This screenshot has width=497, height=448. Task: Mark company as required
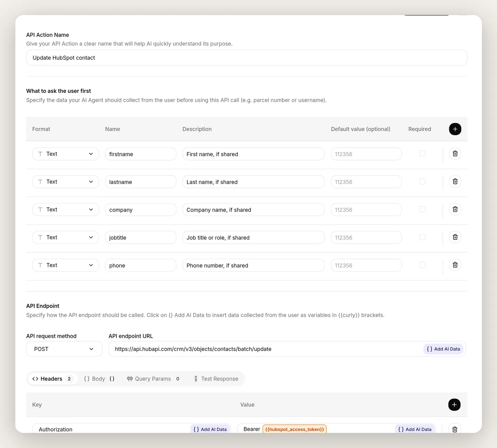pyautogui.click(x=423, y=209)
